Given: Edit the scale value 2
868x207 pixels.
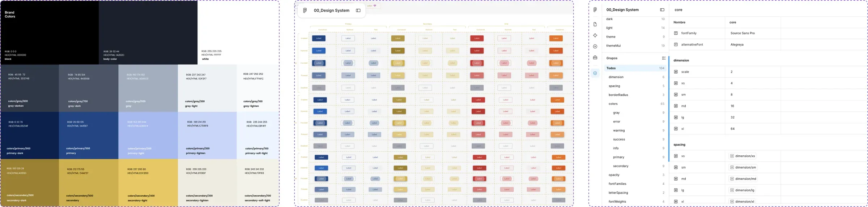Looking at the screenshot, I should (753, 72).
